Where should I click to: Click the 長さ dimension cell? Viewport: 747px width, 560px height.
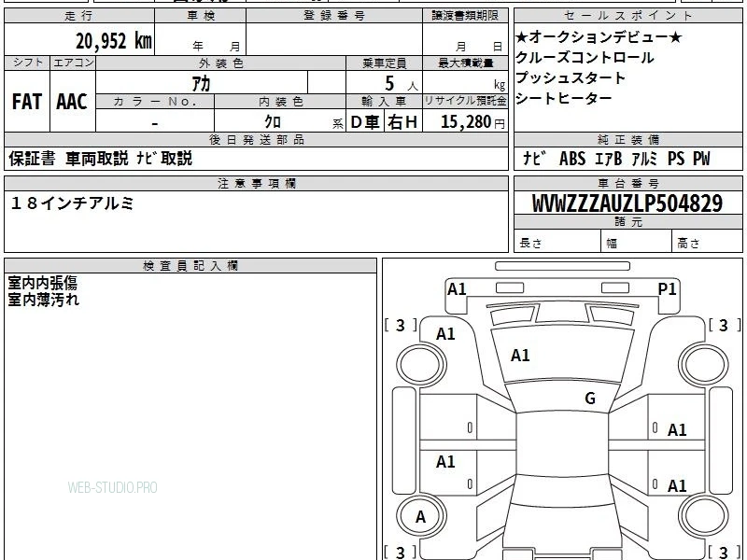click(557, 242)
